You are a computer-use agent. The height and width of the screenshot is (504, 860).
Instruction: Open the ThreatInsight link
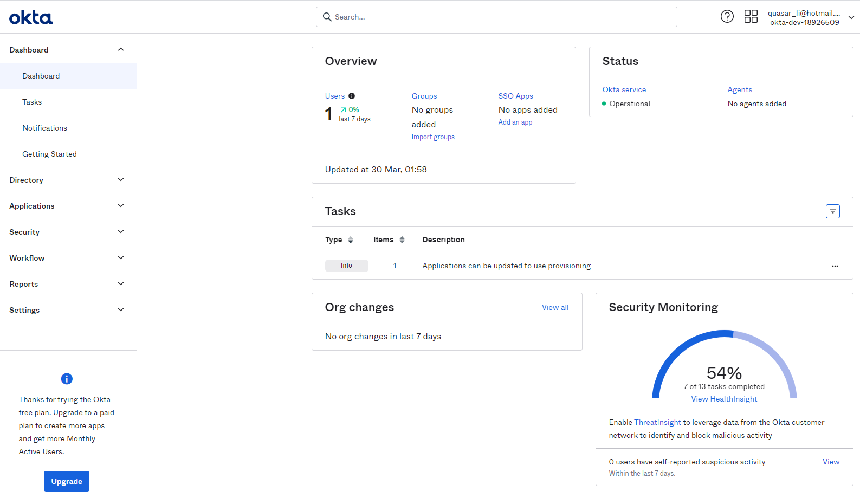pyautogui.click(x=657, y=422)
